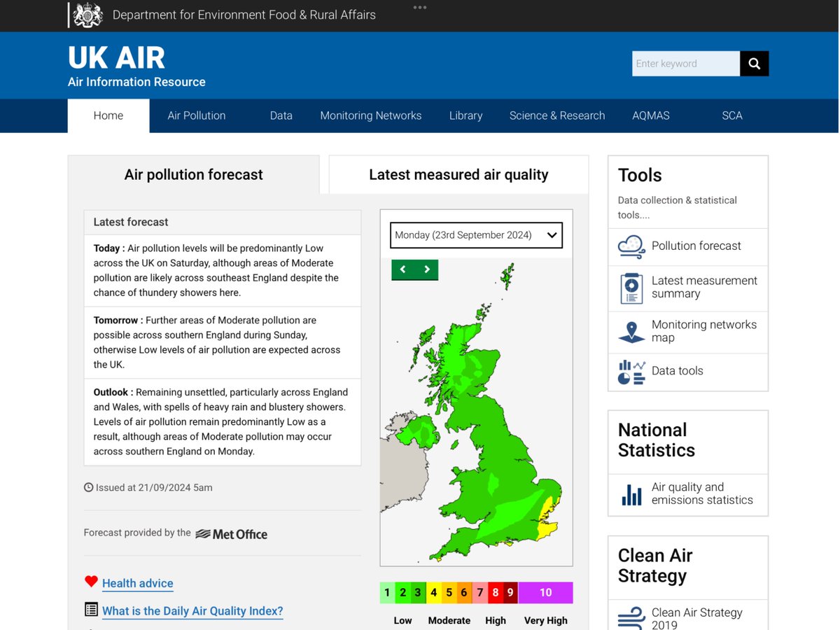Click index band 2 green swatch
The image size is (840, 630).
pos(402,593)
